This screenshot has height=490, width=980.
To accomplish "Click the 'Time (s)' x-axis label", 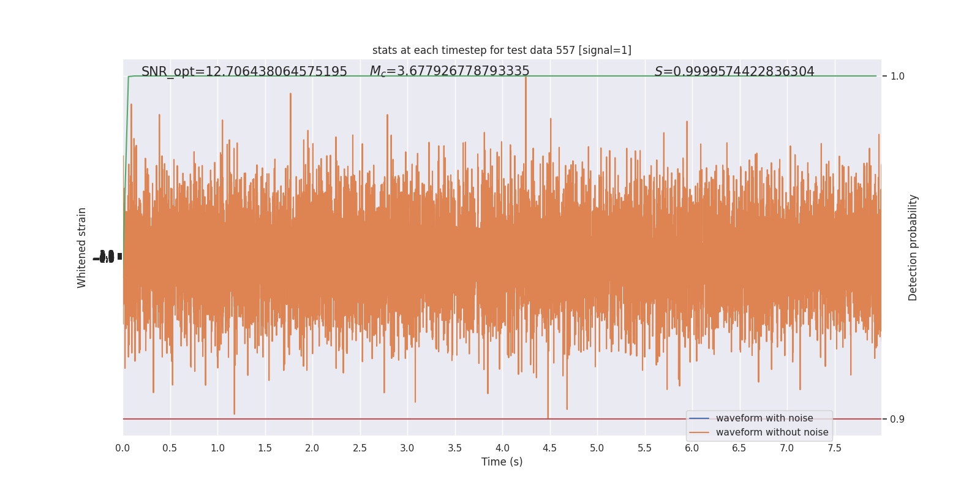I will 502,462.
